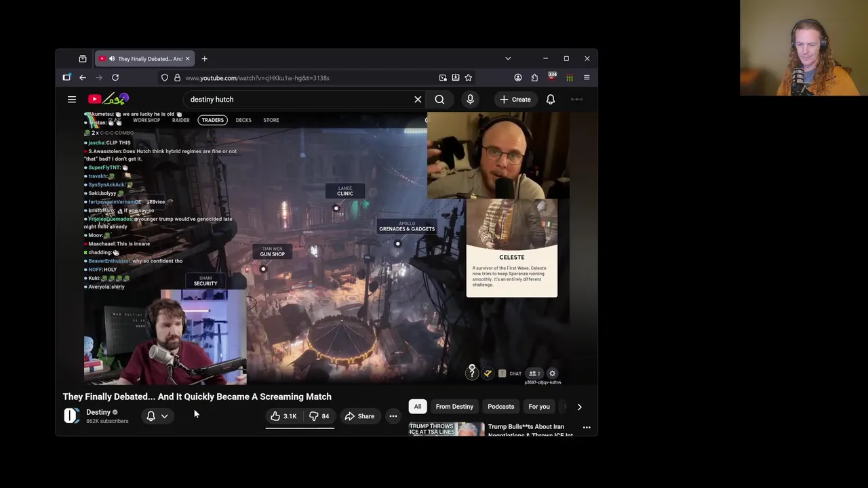Show site security info via padlock

tap(177, 78)
